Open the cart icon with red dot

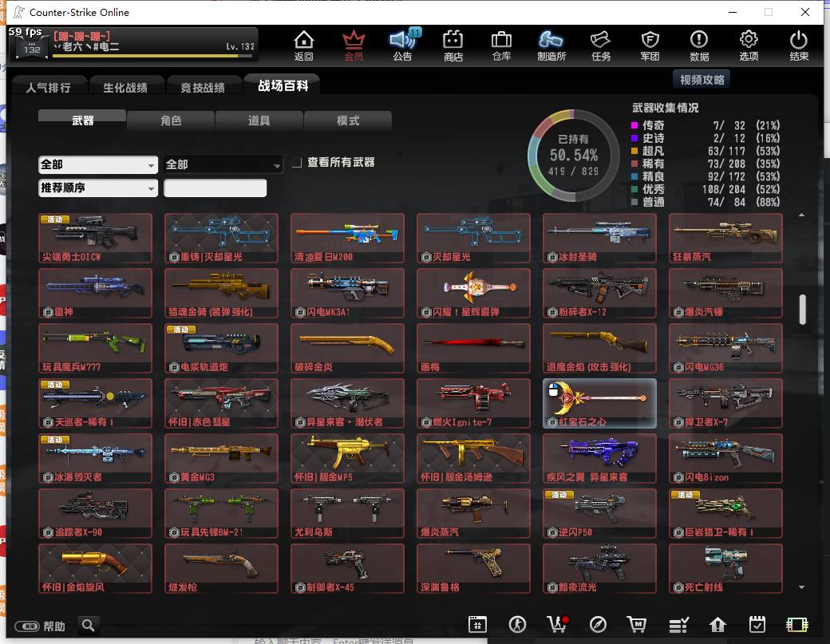(x=557, y=625)
